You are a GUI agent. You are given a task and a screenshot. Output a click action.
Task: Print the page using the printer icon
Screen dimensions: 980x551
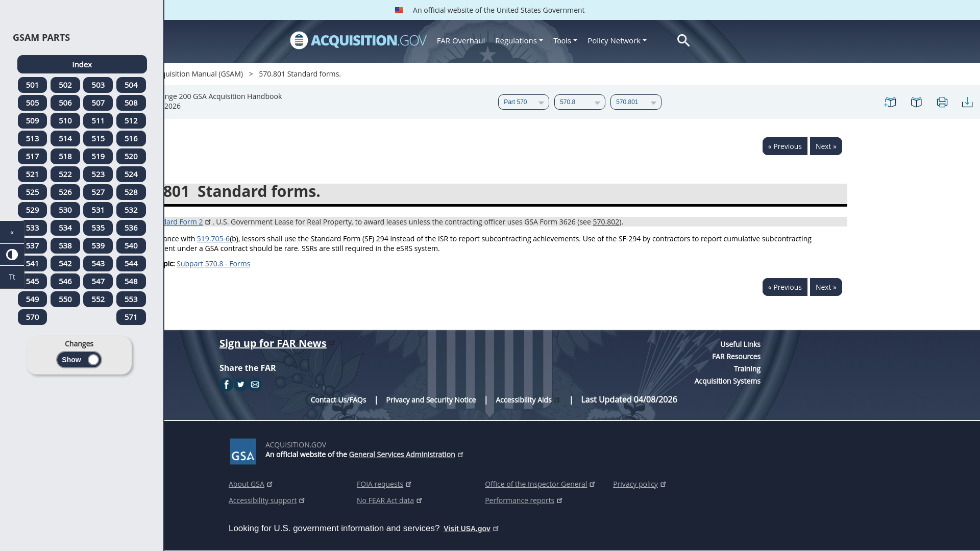coord(942,102)
